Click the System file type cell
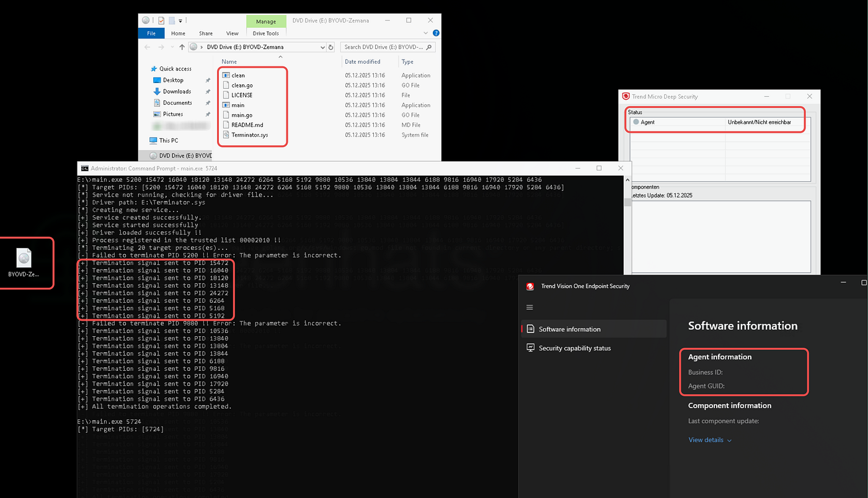The height and width of the screenshot is (498, 868). [415, 135]
